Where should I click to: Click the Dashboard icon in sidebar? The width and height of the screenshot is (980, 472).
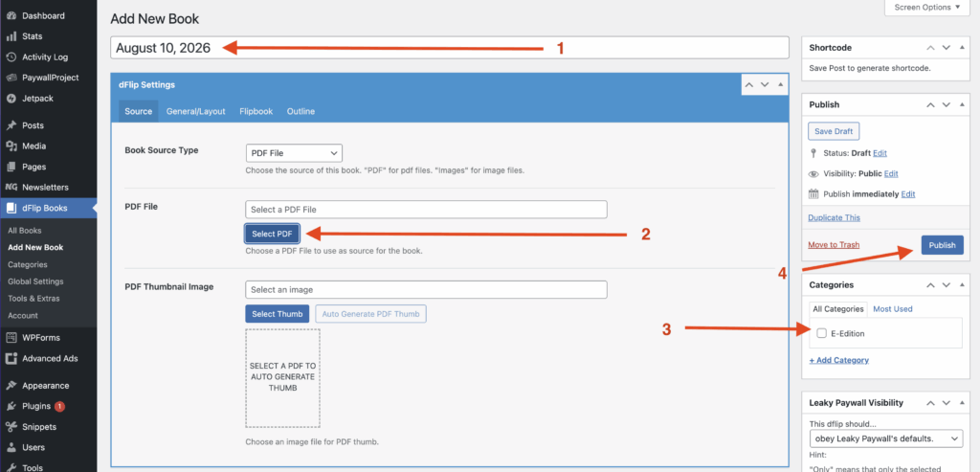click(x=11, y=16)
